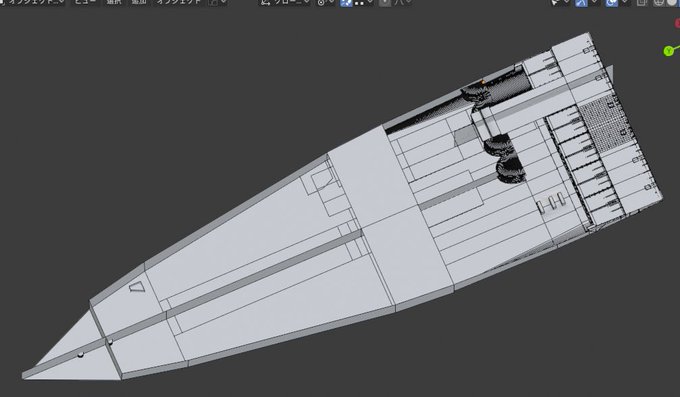Screen dimensions: 680x397
Task: Toggle viewport gizmos display
Action: click(581, 2)
